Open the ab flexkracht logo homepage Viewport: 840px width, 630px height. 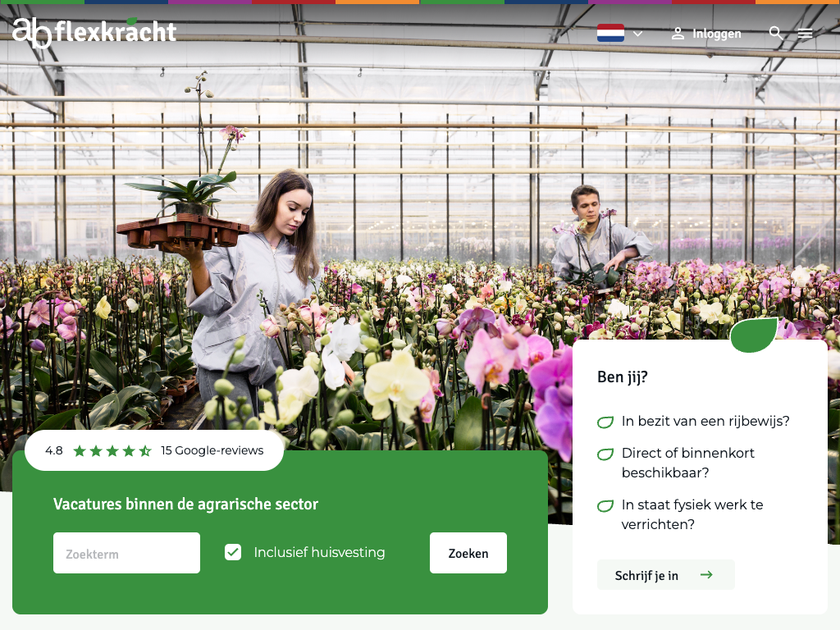pyautogui.click(x=94, y=32)
